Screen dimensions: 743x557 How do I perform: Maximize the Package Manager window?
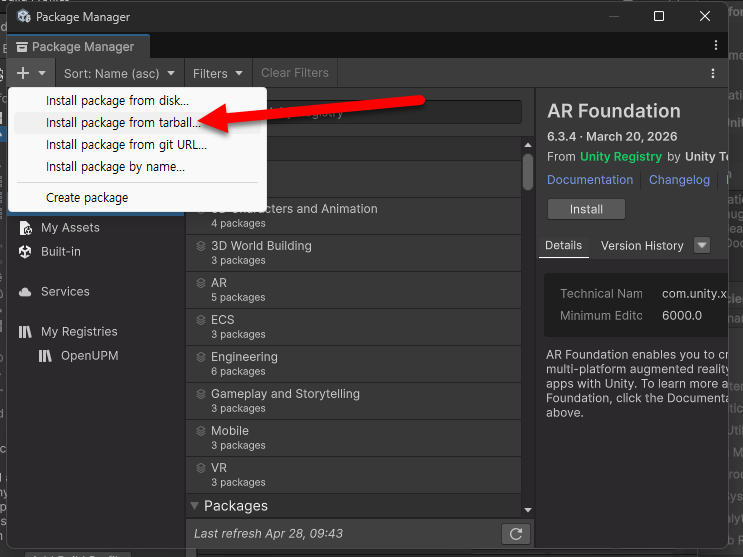point(659,16)
